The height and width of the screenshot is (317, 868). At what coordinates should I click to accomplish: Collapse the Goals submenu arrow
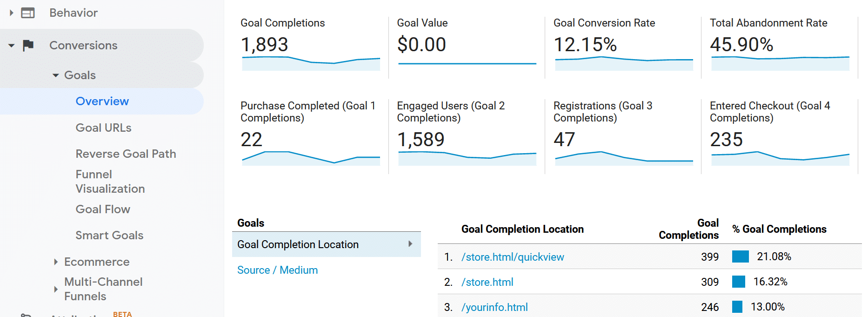coord(56,75)
